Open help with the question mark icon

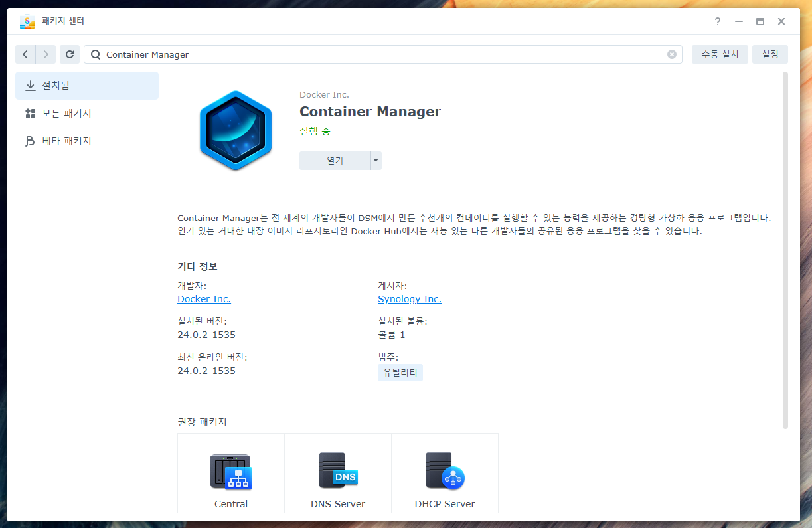[718, 21]
